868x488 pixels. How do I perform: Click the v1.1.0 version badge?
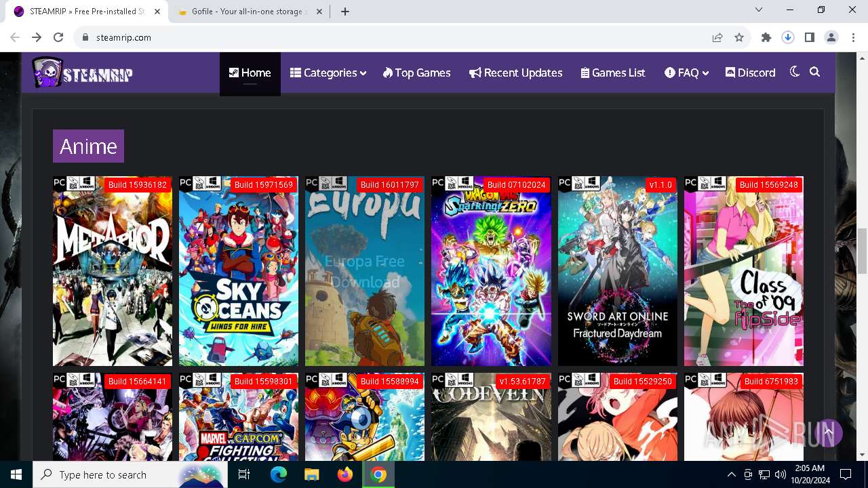coord(660,185)
